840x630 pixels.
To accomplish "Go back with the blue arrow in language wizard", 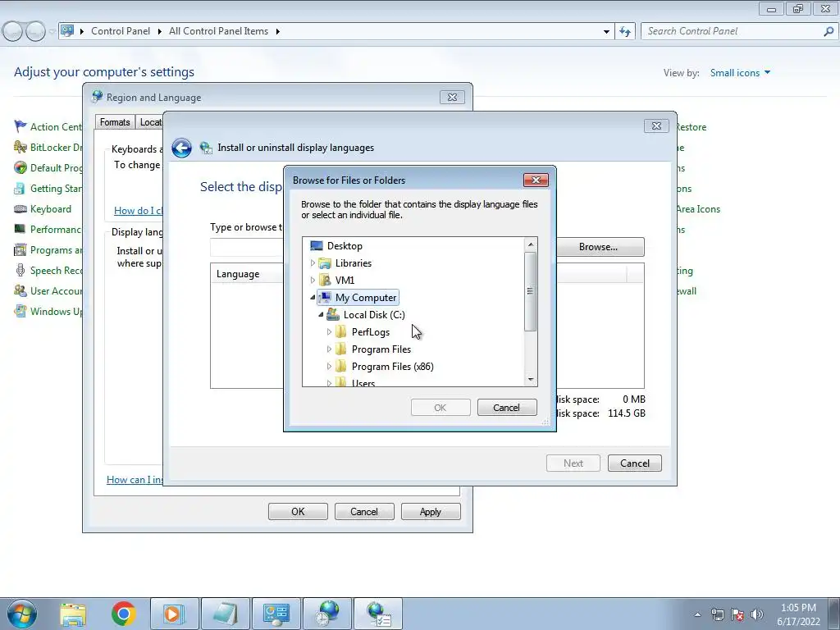I will (x=181, y=148).
